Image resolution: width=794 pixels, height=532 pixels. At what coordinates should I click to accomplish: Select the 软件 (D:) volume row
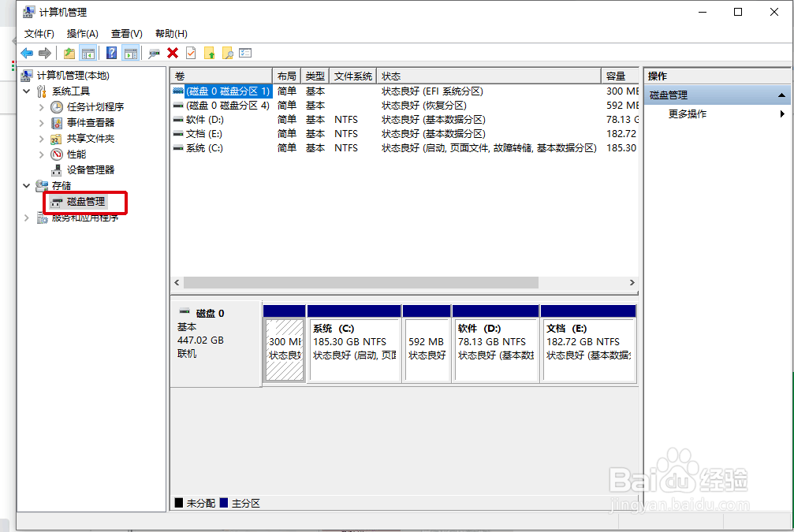(404, 120)
